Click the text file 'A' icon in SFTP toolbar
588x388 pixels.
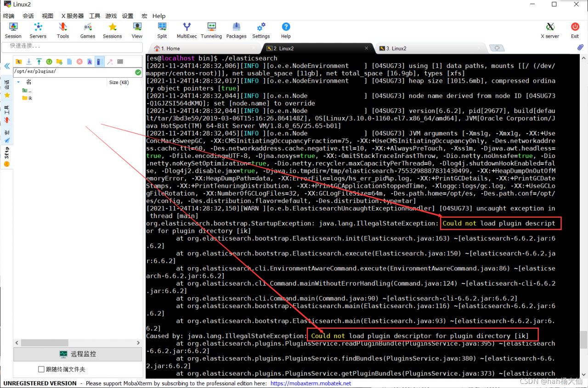pyautogui.click(x=90, y=62)
